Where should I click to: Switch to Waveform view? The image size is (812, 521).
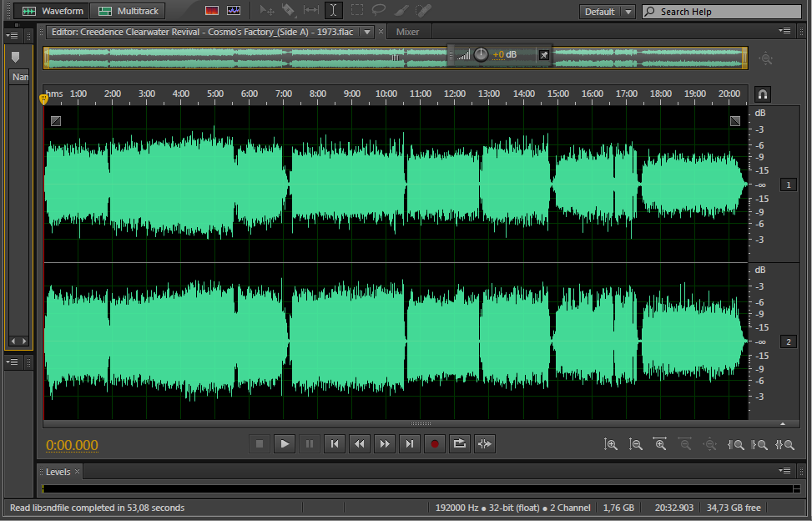52,11
